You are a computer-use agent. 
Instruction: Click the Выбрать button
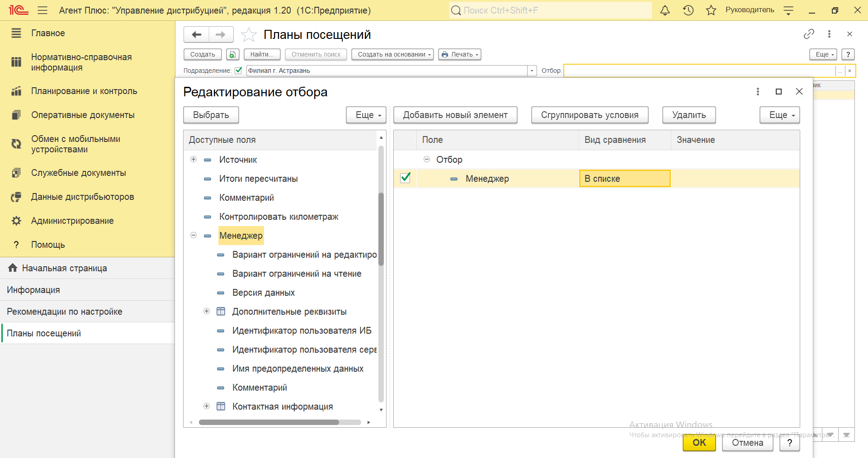(211, 115)
